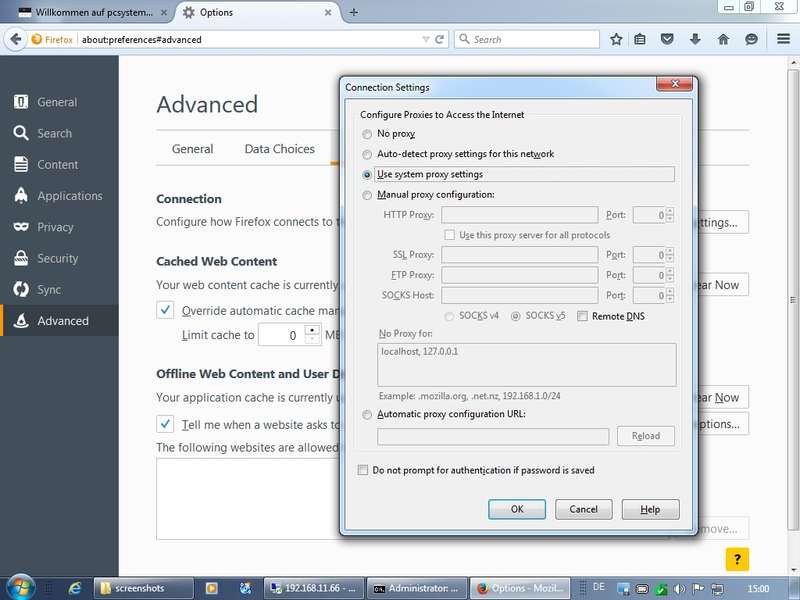The height and width of the screenshot is (600, 800).
Task: Select Automatic proxy configuration URL option
Action: (367, 414)
